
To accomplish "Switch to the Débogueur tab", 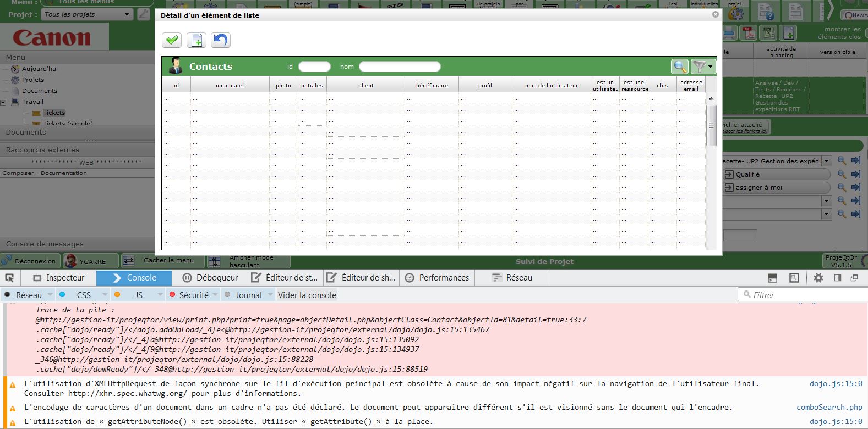I will point(211,278).
